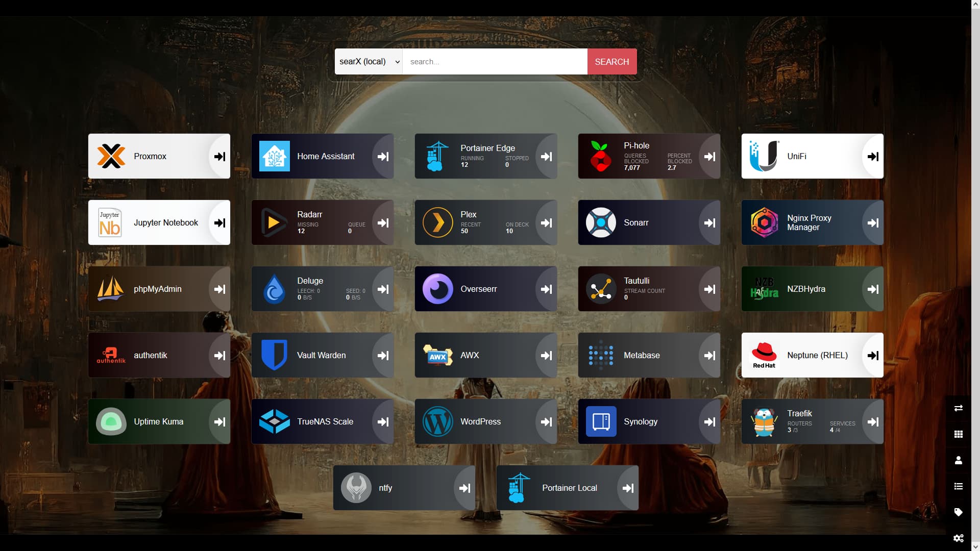Launch Plex using its tile arrow icon
This screenshot has height=551, width=980.
point(546,222)
